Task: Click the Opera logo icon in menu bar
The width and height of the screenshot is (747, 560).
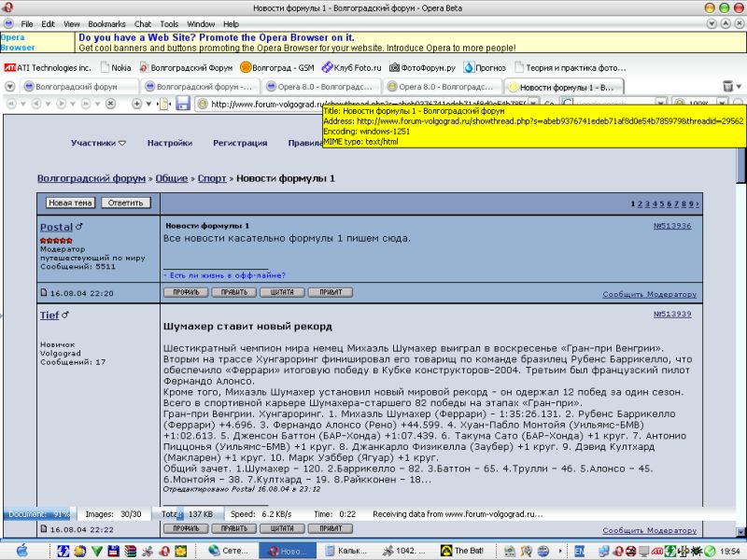Action: coord(7,23)
